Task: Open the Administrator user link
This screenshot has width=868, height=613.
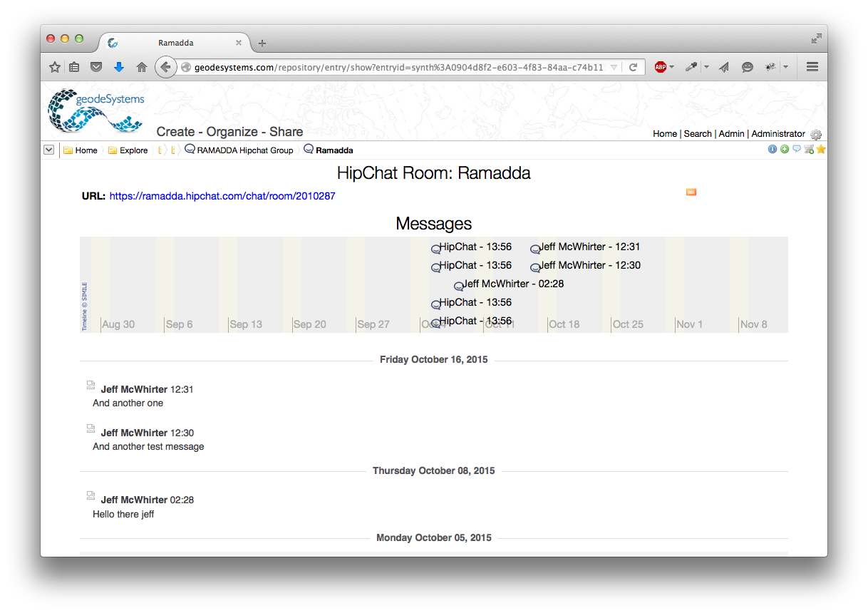Action: point(778,134)
